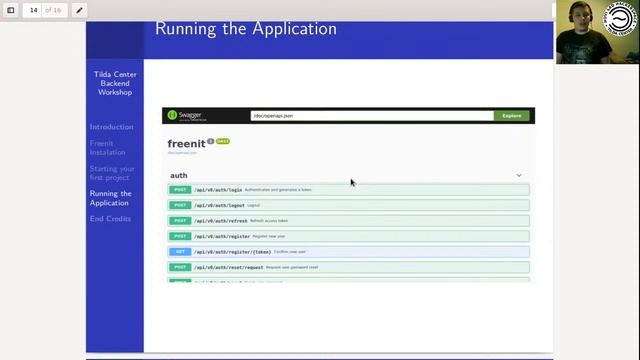Click the Swagger logo icon
This screenshot has width=640, height=360.
coord(172,116)
